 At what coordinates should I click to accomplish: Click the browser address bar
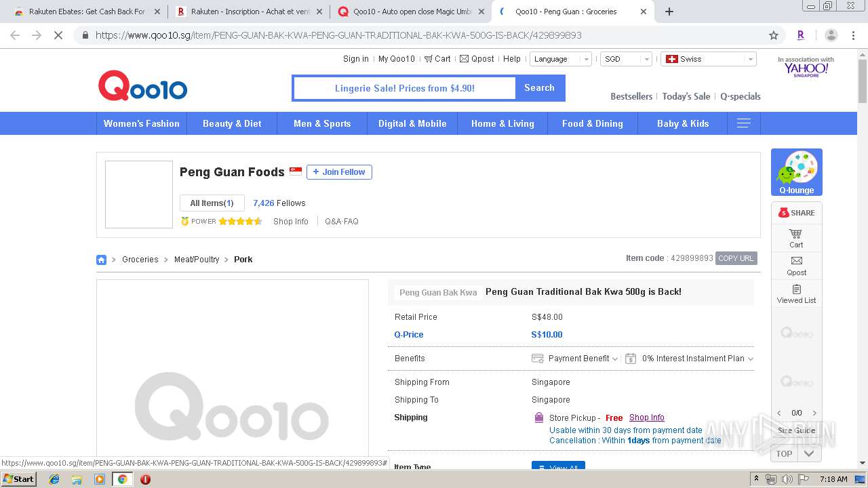(427, 35)
